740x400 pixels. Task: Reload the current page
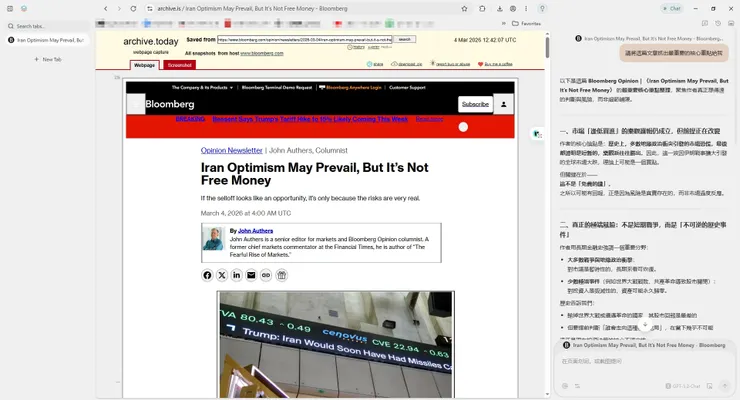click(x=133, y=8)
